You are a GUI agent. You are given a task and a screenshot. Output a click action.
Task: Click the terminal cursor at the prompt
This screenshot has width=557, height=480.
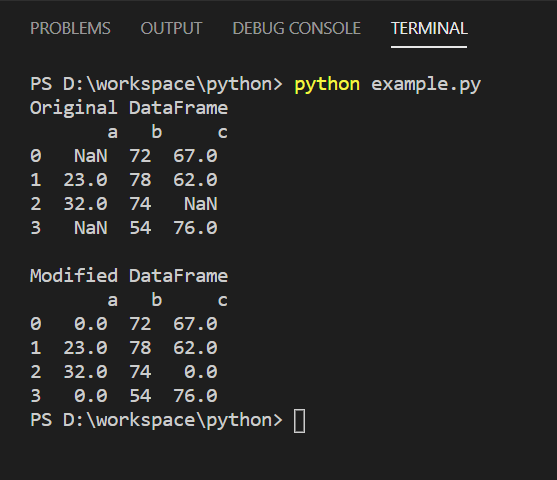(299, 421)
